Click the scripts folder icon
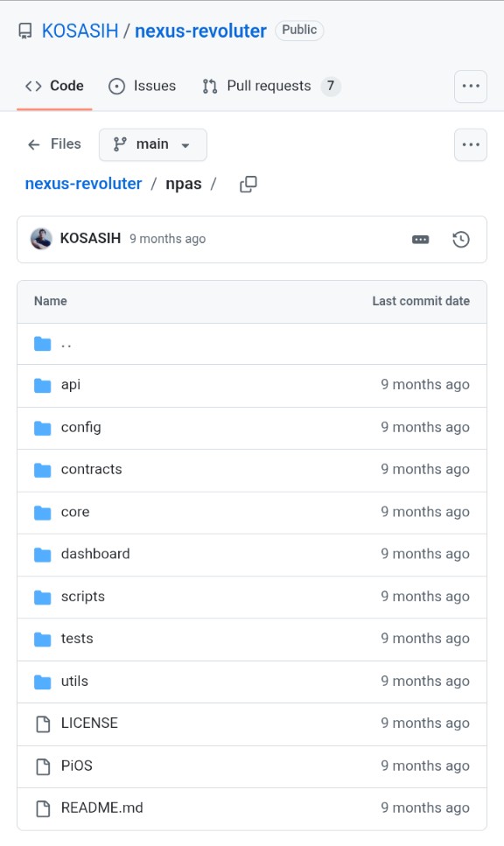 (x=43, y=598)
